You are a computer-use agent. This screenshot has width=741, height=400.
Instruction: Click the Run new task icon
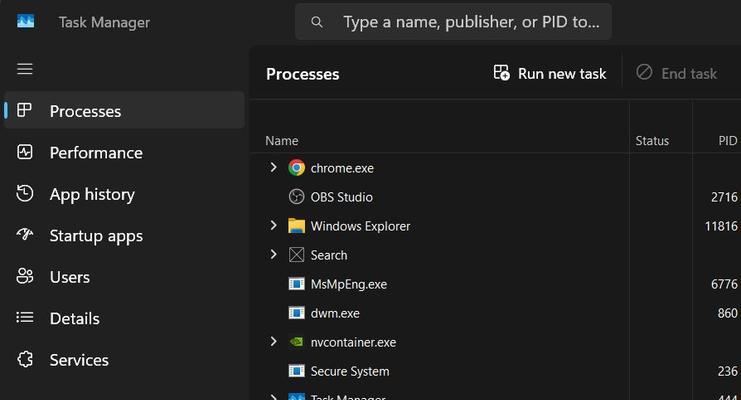pos(501,73)
